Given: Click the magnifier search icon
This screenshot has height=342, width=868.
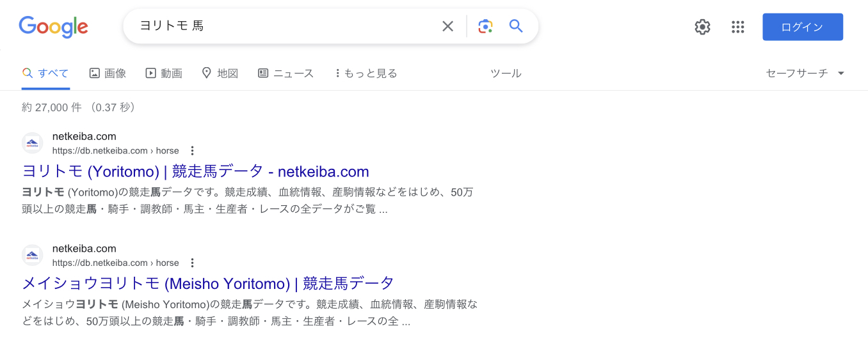Looking at the screenshot, I should (x=516, y=26).
